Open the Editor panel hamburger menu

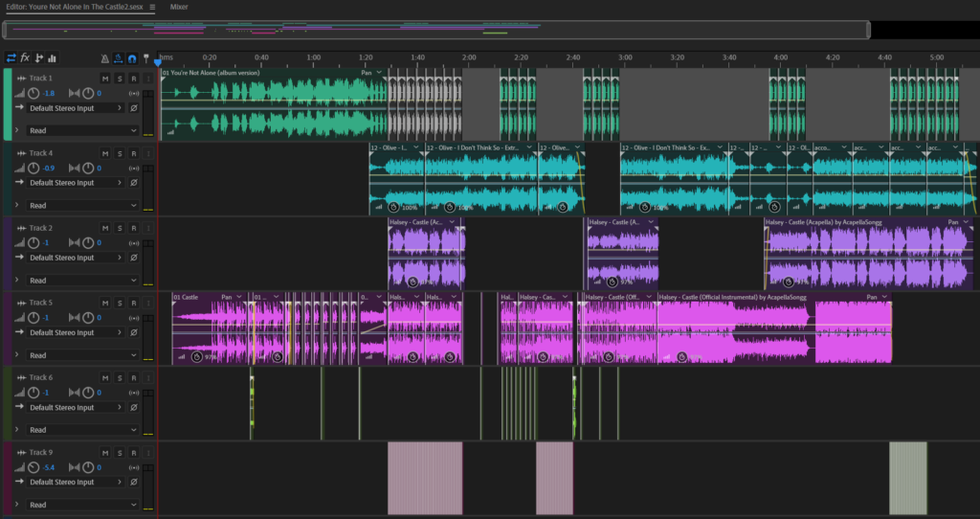[152, 7]
